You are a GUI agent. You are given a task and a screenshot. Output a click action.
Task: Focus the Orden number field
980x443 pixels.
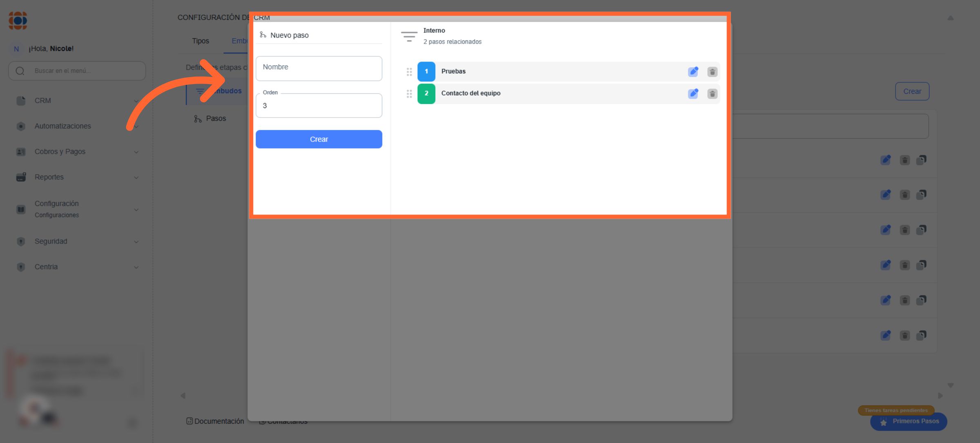[x=318, y=106]
